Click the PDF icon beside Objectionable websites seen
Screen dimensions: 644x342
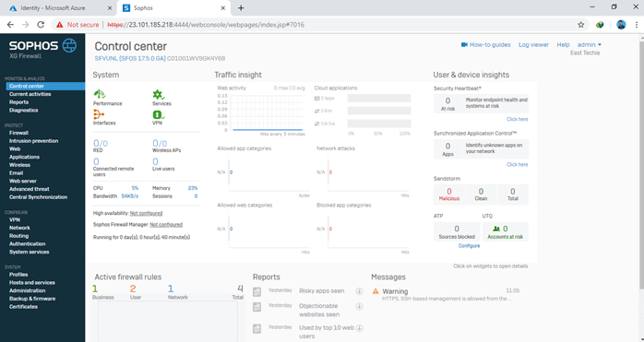[257, 307]
